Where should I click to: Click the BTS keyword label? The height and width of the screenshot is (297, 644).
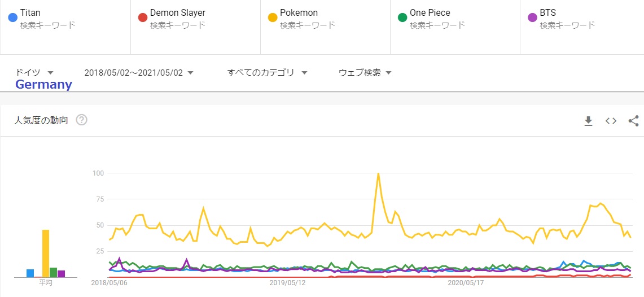(548, 12)
